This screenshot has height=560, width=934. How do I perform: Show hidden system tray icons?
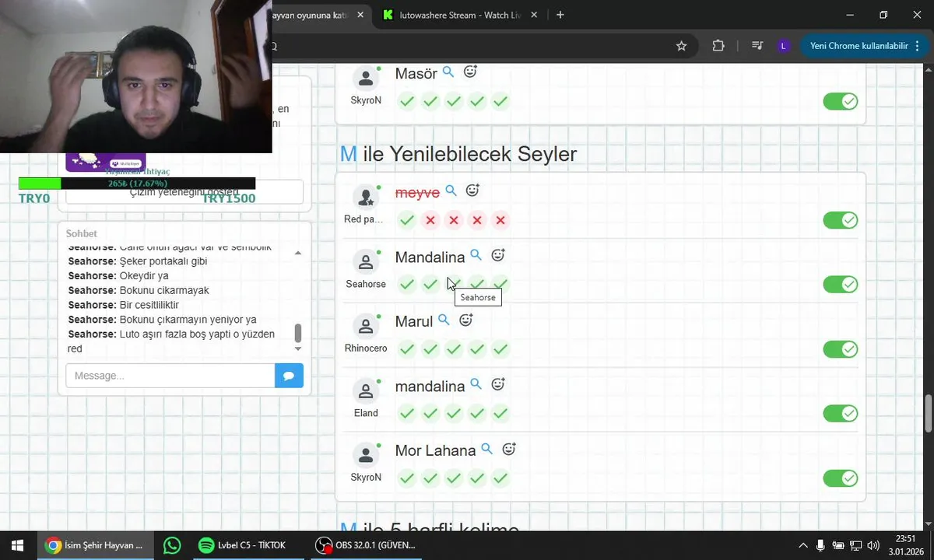tap(803, 545)
